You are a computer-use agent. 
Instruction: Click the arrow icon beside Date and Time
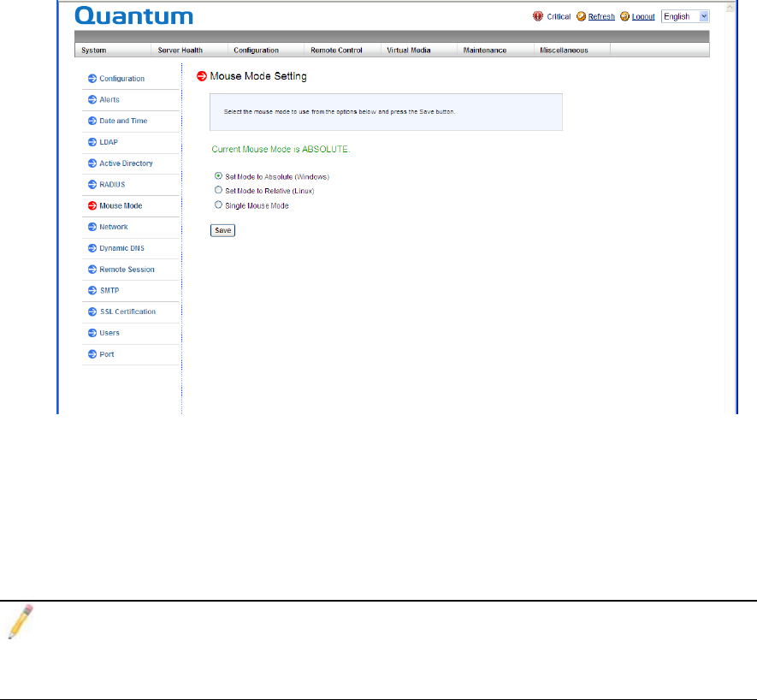coord(92,121)
